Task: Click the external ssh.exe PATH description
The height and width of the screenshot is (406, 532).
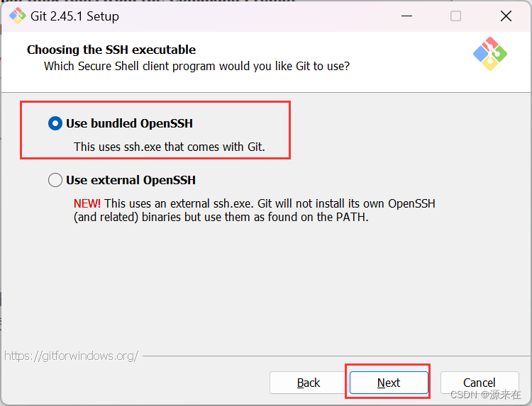Action: pyautogui.click(x=255, y=210)
